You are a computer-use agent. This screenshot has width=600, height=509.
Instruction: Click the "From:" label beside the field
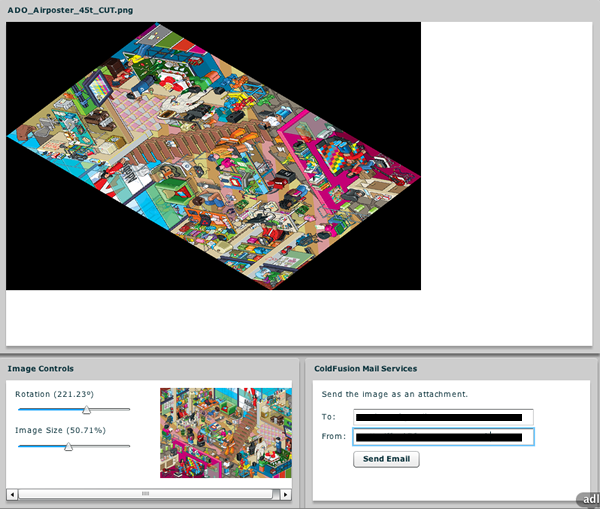(334, 437)
